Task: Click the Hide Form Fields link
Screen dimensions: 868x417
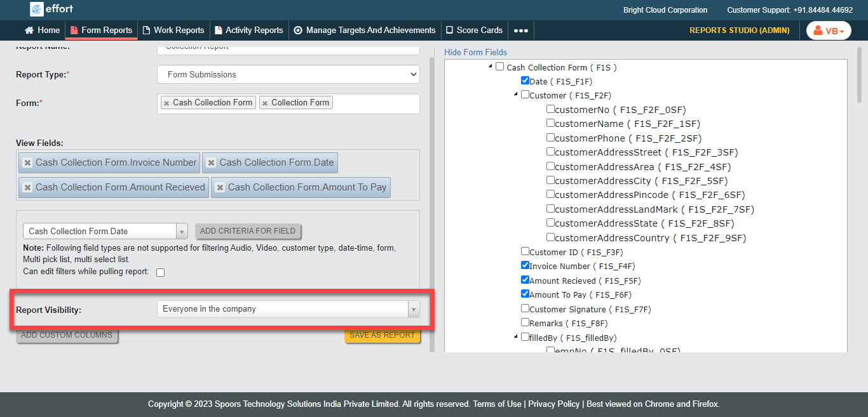Action: 475,52
